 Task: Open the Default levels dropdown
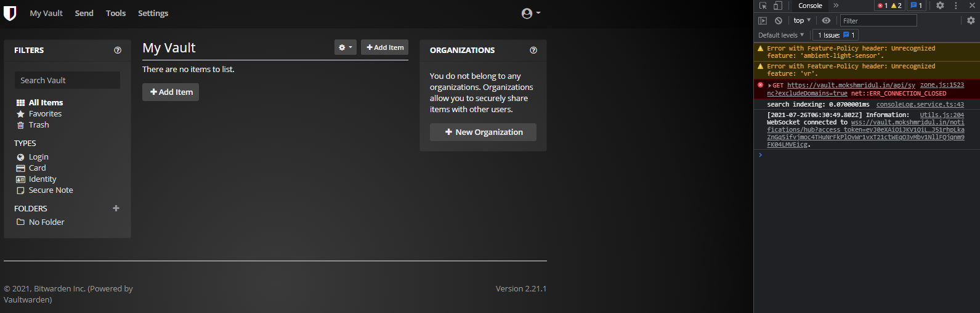tap(781, 35)
